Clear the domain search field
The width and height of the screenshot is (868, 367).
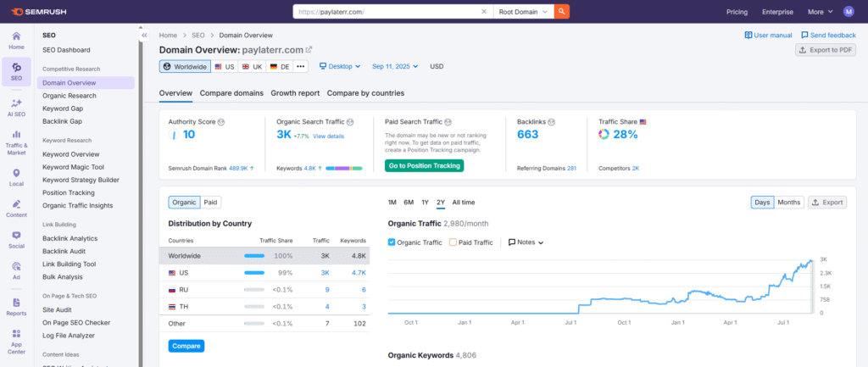483,12
